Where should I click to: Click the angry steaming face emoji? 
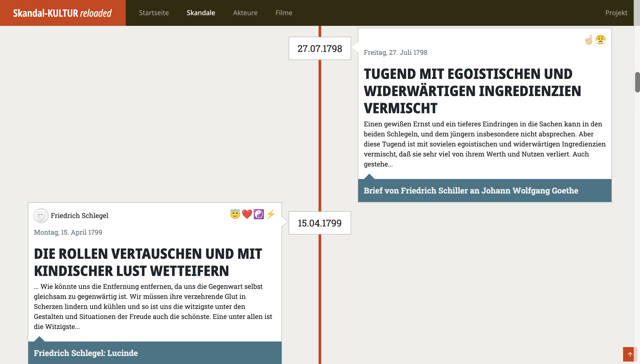(x=601, y=40)
